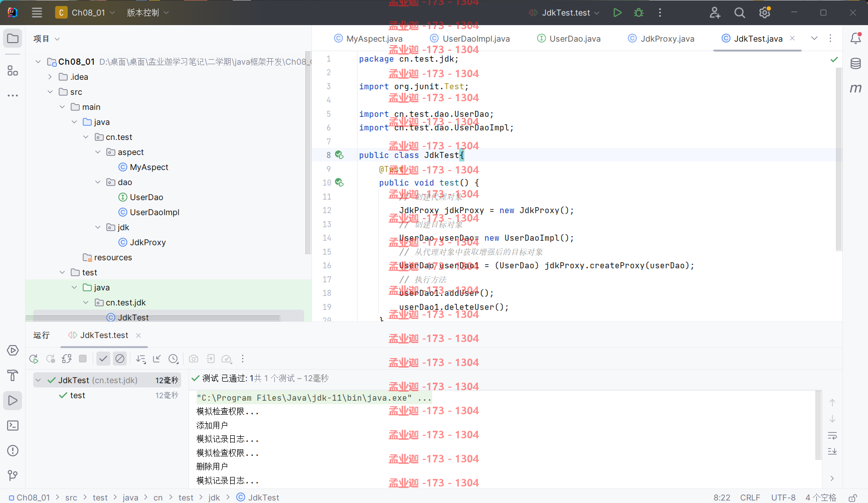
Task: Collapse the aspect package
Action: (x=98, y=152)
